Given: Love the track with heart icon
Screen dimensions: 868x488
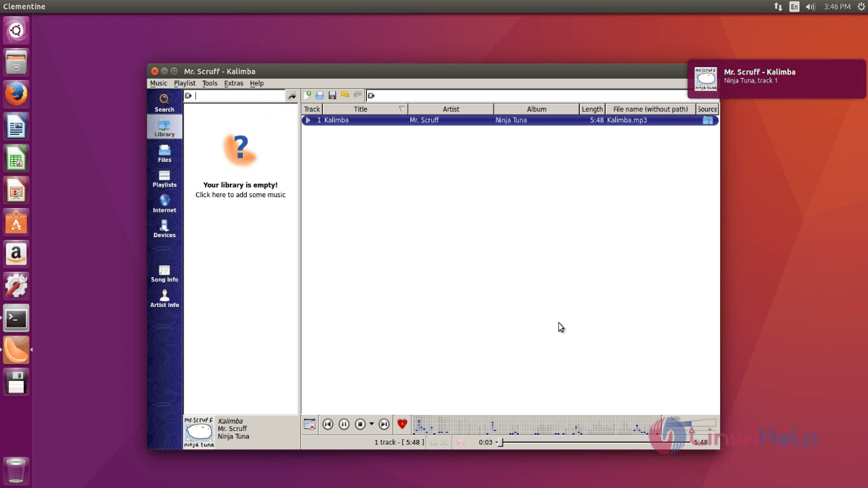Looking at the screenshot, I should tap(402, 424).
